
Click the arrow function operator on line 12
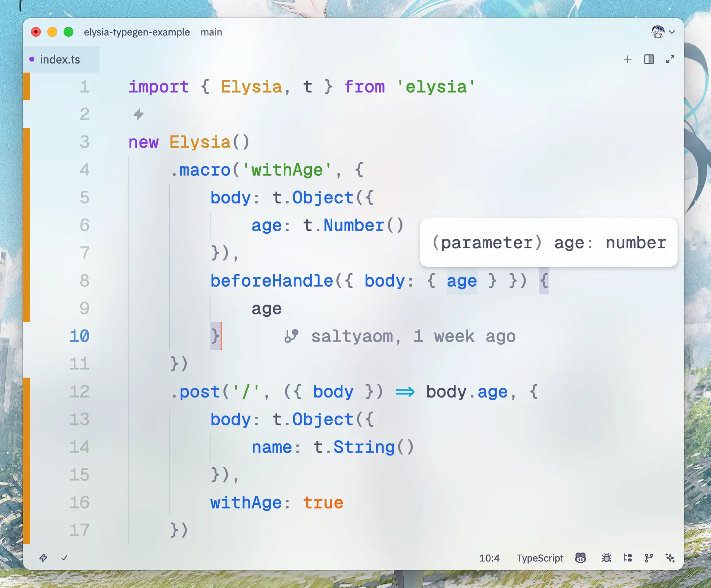point(405,392)
